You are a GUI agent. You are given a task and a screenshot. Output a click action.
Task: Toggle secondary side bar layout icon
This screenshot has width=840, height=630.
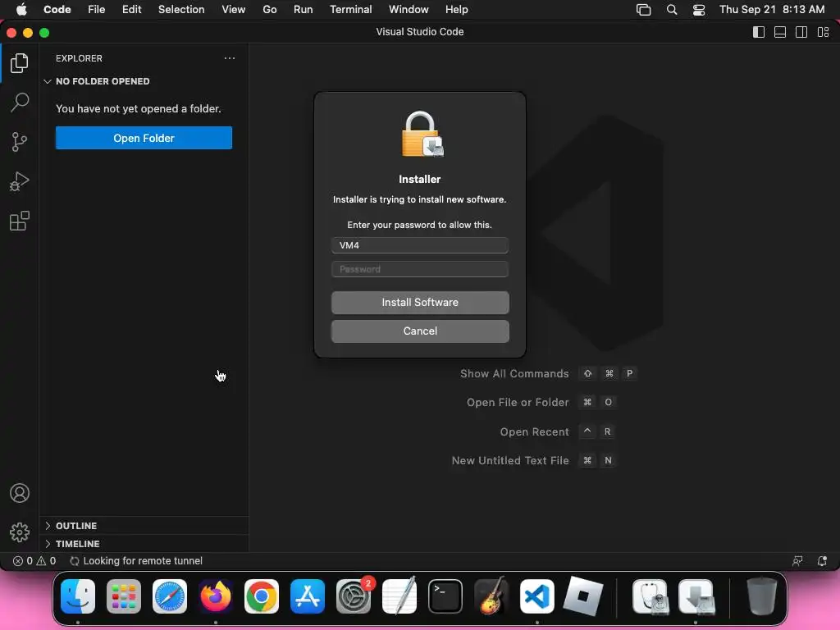pyautogui.click(x=801, y=32)
